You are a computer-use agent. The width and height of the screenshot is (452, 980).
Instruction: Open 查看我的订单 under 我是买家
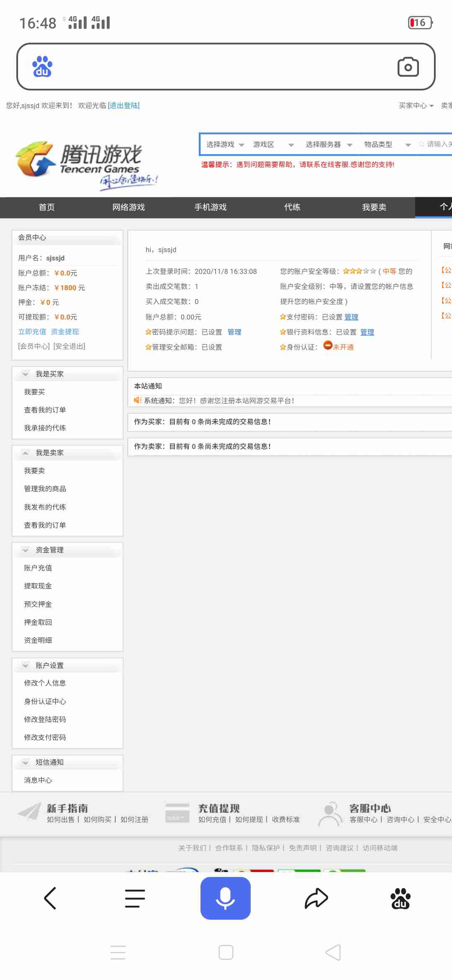pos(45,410)
